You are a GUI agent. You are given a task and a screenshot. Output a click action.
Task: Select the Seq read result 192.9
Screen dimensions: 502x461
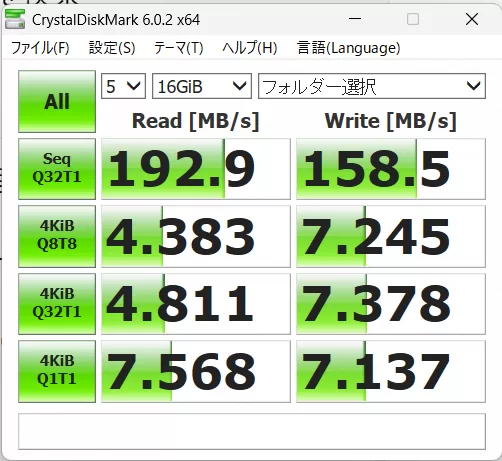(x=196, y=169)
